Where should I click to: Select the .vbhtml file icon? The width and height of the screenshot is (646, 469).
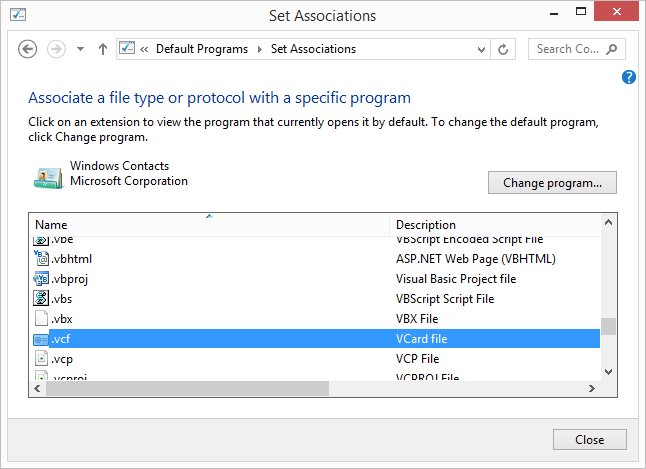41,259
